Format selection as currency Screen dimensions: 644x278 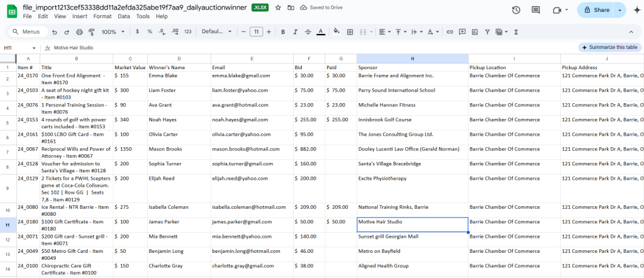tap(137, 31)
